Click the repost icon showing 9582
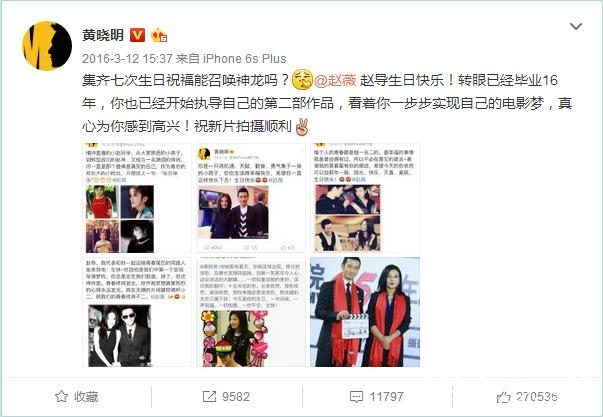This screenshot has height=417, width=603. (209, 397)
